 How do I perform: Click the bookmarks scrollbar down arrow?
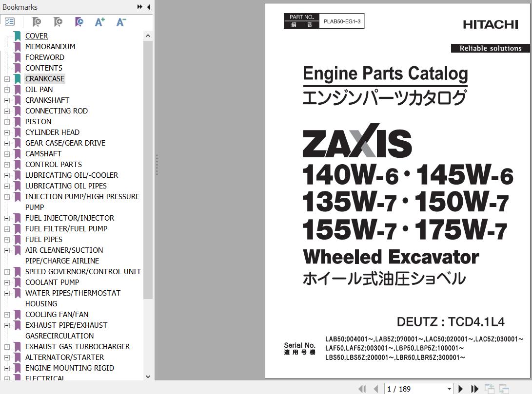coord(148,376)
